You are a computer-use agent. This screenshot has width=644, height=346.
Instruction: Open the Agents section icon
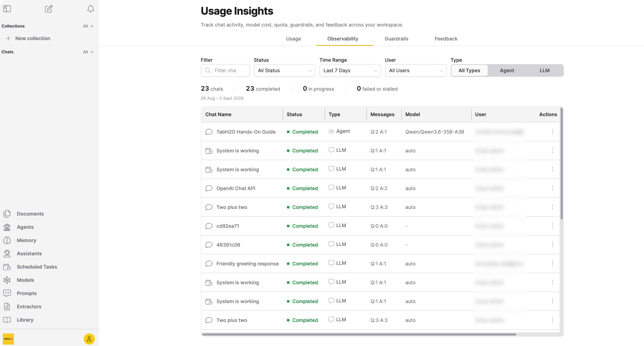[x=7, y=227]
